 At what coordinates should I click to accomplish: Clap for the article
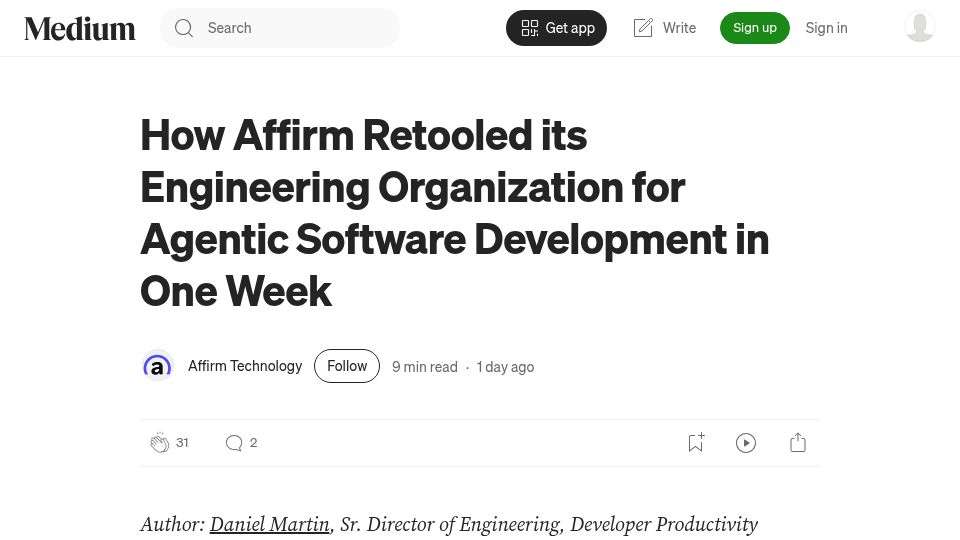pyautogui.click(x=160, y=443)
